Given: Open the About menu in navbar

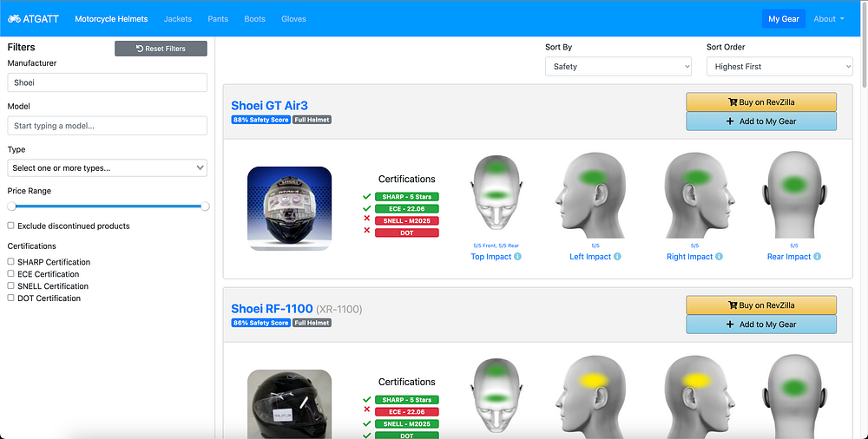Looking at the screenshot, I should point(829,19).
